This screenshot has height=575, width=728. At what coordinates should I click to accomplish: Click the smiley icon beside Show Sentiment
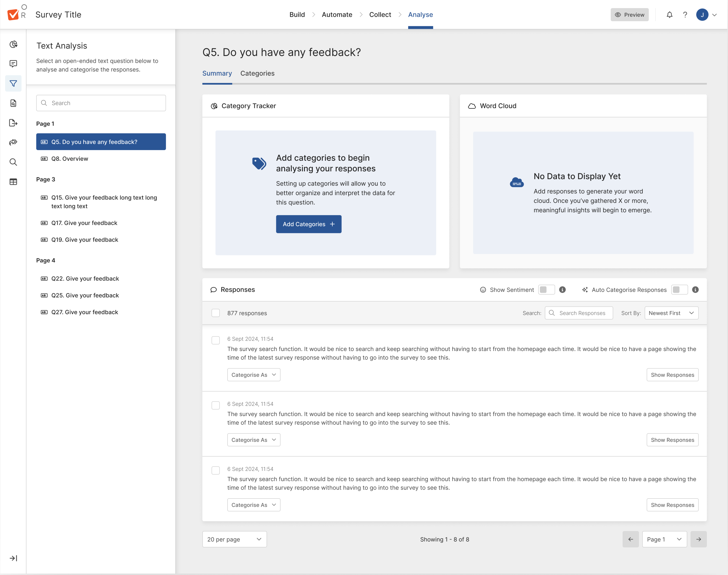point(483,290)
